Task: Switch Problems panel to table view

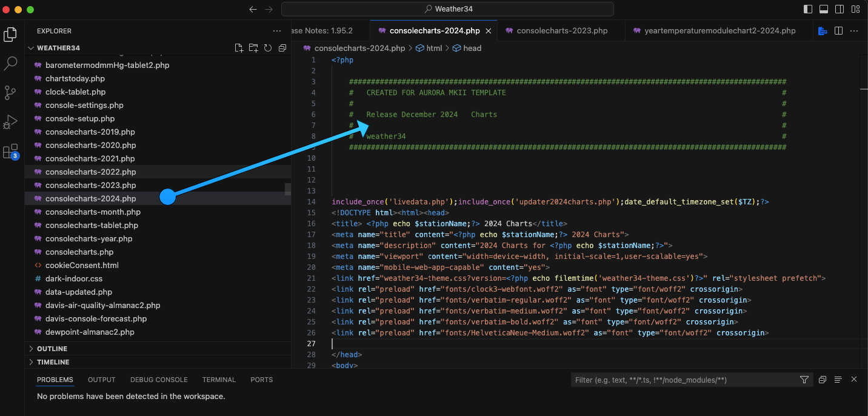Action: (838, 380)
